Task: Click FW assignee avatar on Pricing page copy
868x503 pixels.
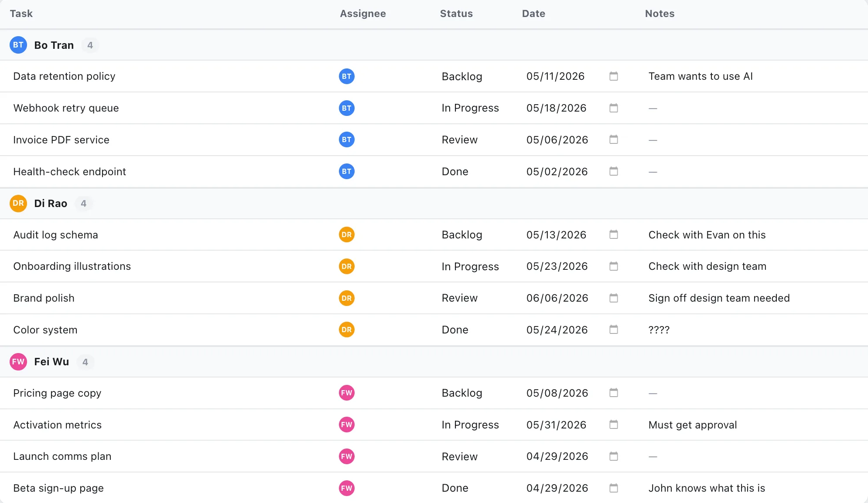Action: 347,393
